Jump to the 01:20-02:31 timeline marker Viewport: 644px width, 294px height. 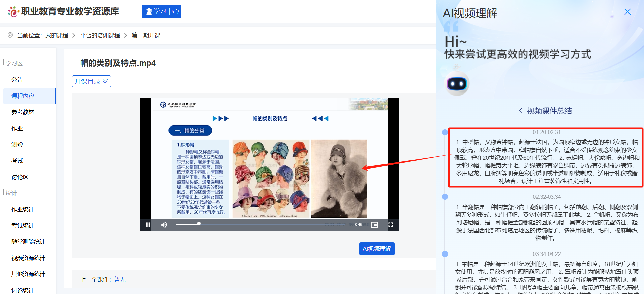point(445,132)
